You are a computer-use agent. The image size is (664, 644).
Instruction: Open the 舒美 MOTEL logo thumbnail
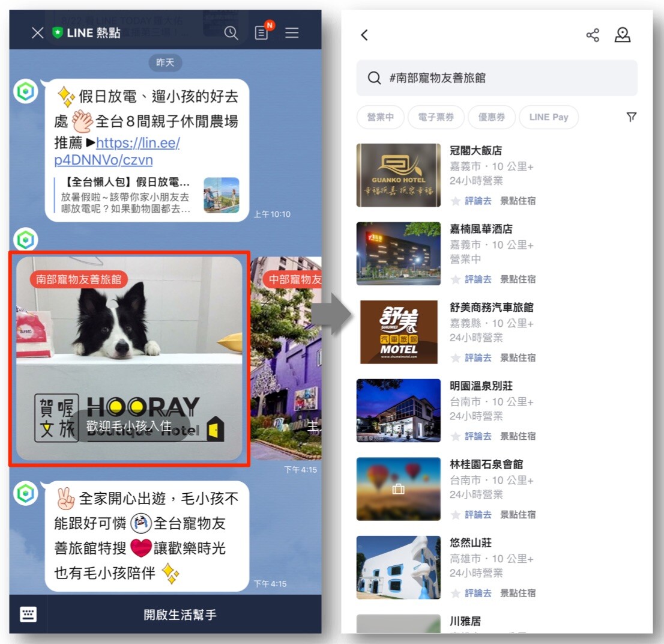tap(399, 332)
